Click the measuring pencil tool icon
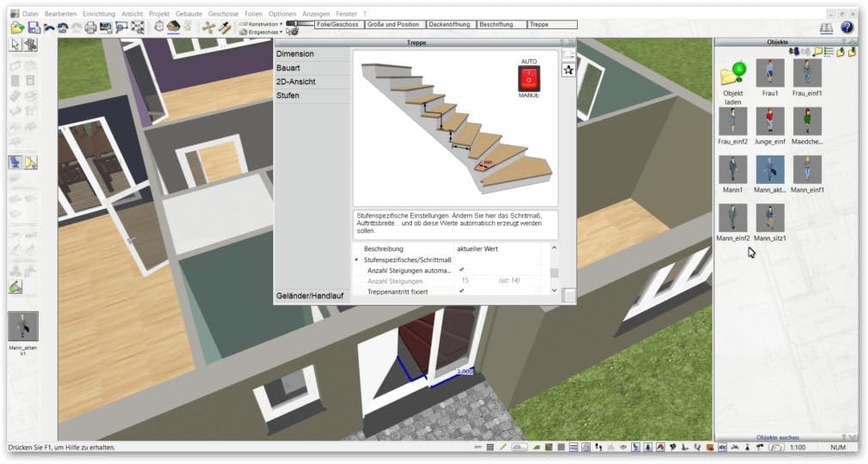Screen dimensions: 868x464 coord(225,27)
